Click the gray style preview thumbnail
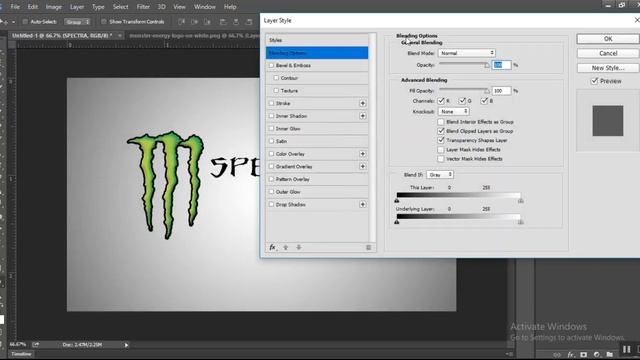640x360 pixels. (x=608, y=121)
